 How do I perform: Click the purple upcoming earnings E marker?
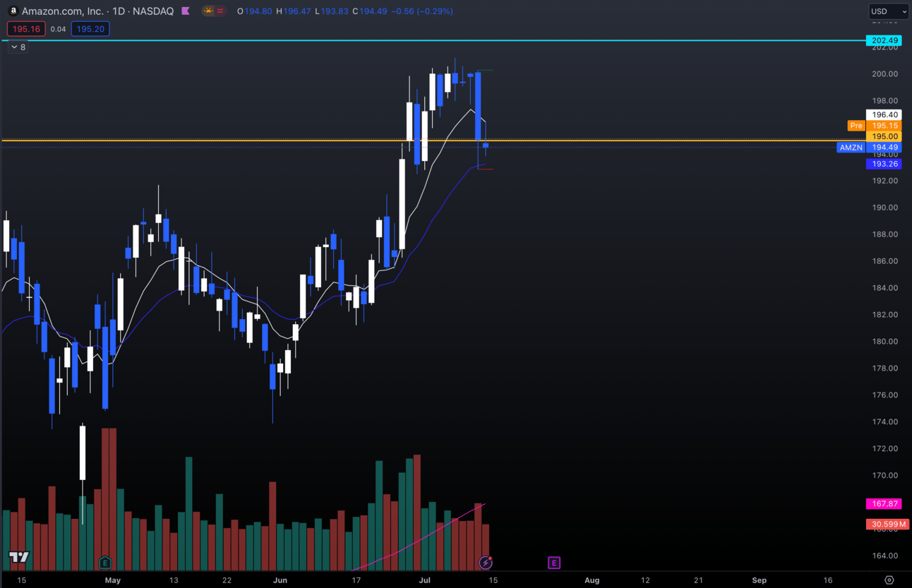coord(554,563)
